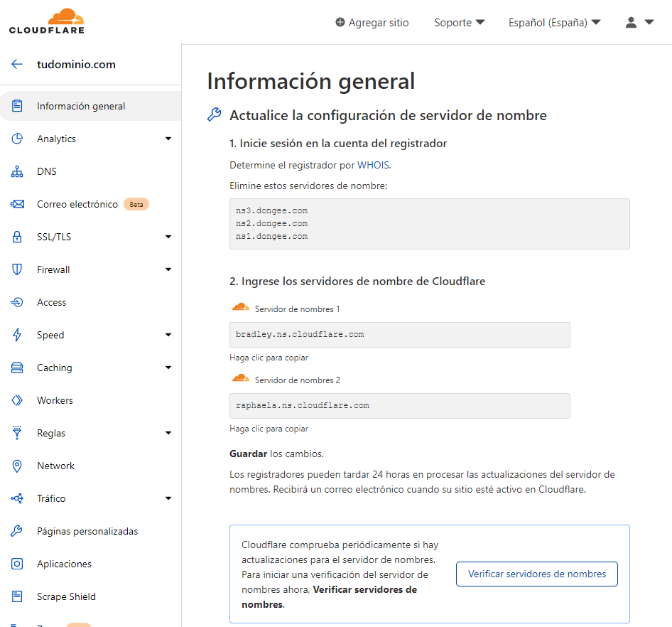
Task: Open the Información general menu item
Action: pos(90,106)
